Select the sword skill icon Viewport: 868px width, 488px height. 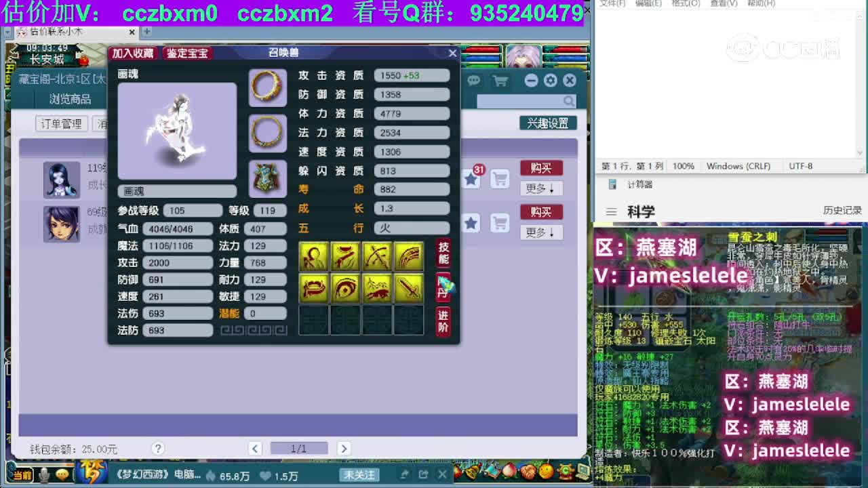[408, 288]
